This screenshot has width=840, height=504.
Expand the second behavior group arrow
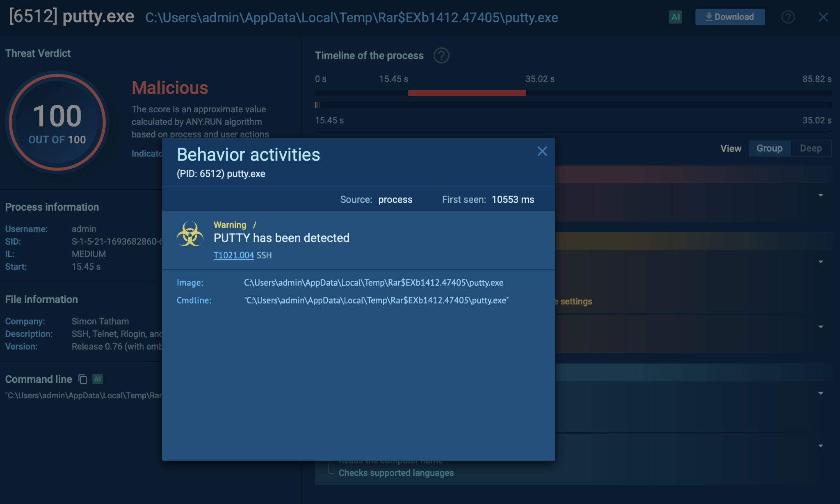tap(821, 262)
